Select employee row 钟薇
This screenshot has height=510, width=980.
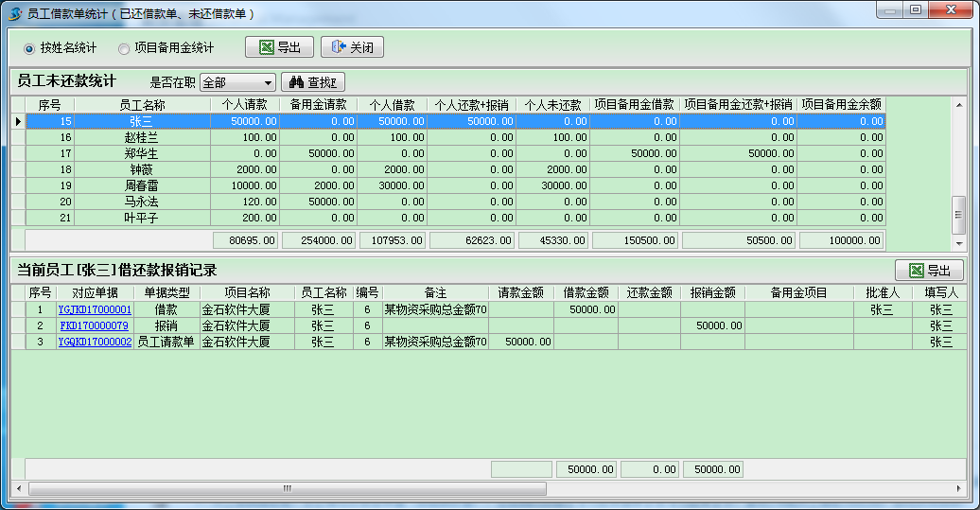pos(455,169)
